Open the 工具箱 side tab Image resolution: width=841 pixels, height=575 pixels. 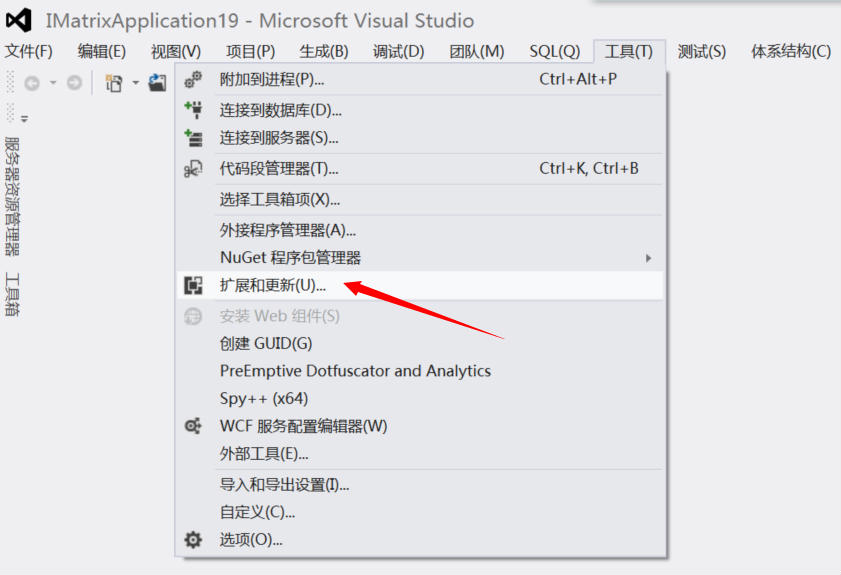pyautogui.click(x=12, y=294)
